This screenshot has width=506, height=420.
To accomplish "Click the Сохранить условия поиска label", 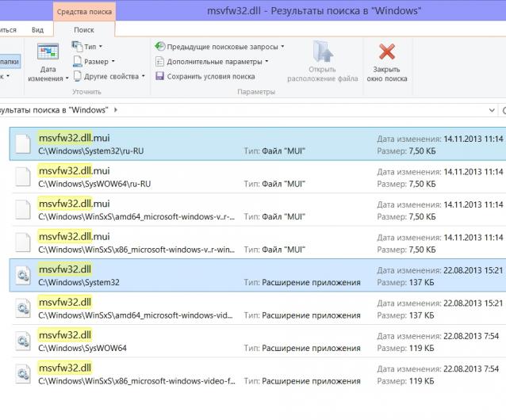I will point(211,76).
